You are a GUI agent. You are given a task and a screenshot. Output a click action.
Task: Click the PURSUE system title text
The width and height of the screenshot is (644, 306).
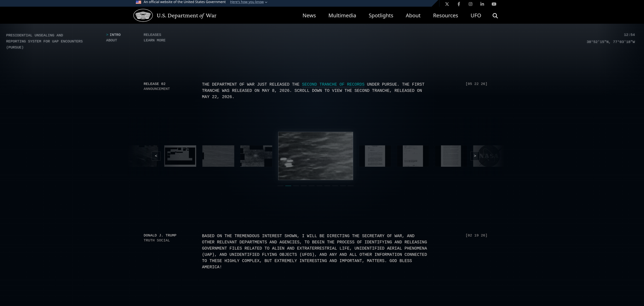(x=44, y=41)
